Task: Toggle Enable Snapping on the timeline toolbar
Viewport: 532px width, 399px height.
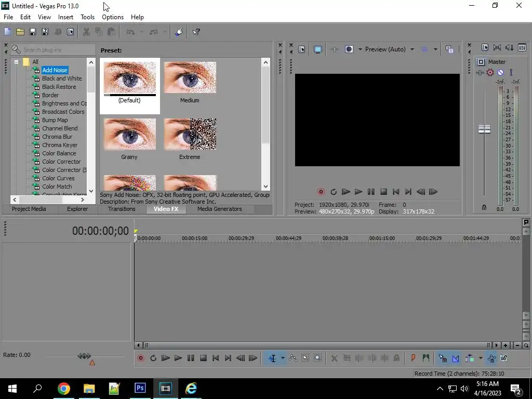Action: [x=443, y=358]
